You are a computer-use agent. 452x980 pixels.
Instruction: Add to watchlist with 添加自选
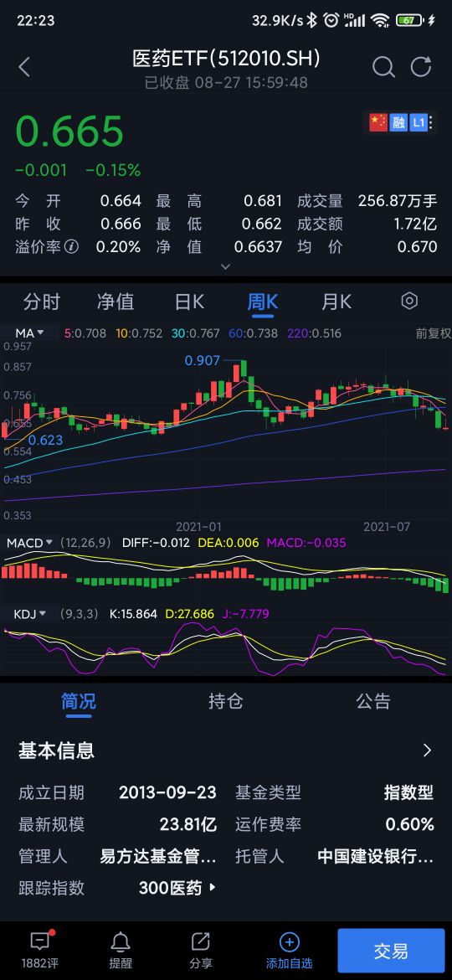pos(289,949)
